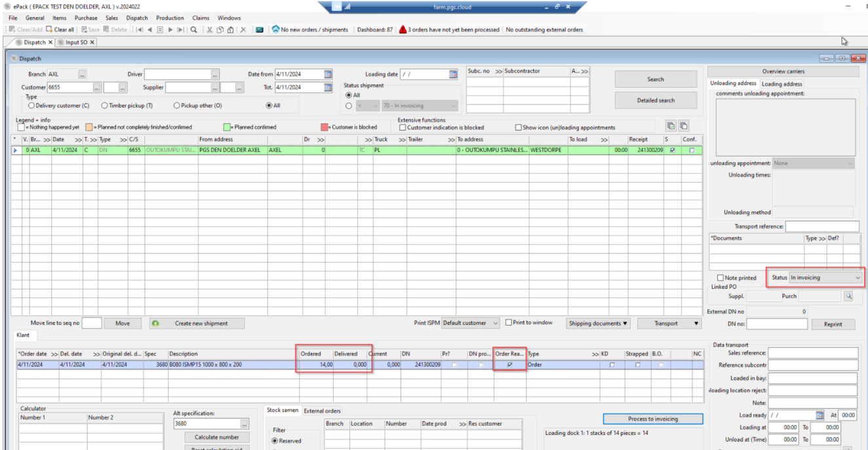Click the Customer lookup ellipsis button
The width and height of the screenshot is (868, 450).
[x=96, y=87]
